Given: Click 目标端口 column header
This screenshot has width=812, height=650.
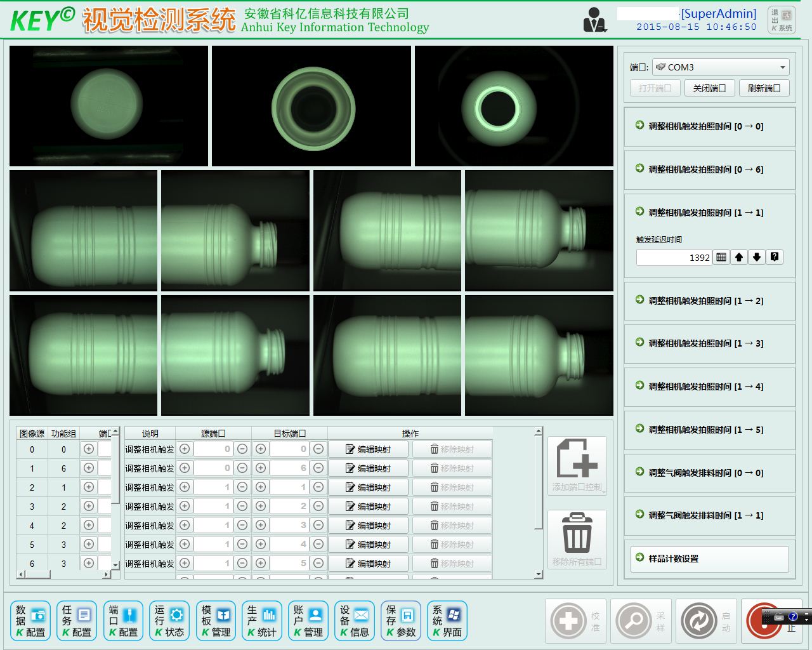Looking at the screenshot, I should click(290, 434).
